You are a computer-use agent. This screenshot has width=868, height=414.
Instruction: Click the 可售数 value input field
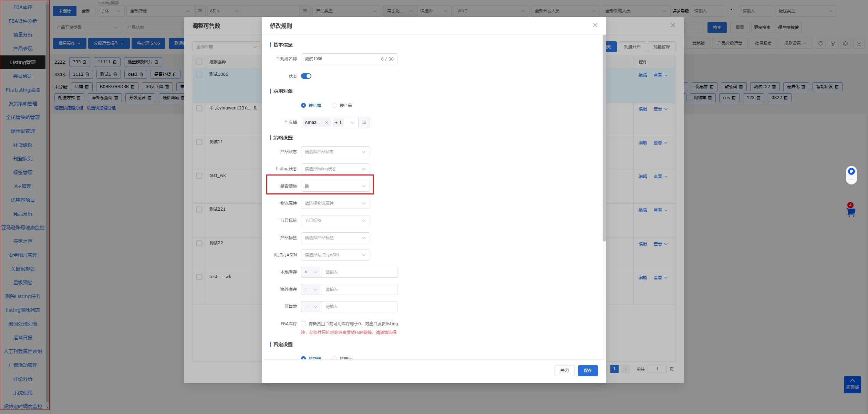[x=359, y=307]
